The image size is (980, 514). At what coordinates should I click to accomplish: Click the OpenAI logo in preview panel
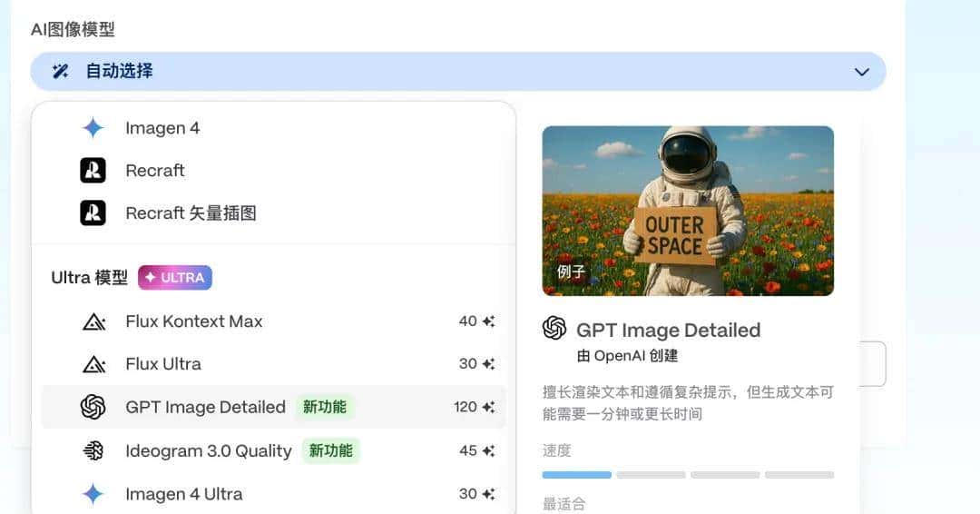click(554, 329)
